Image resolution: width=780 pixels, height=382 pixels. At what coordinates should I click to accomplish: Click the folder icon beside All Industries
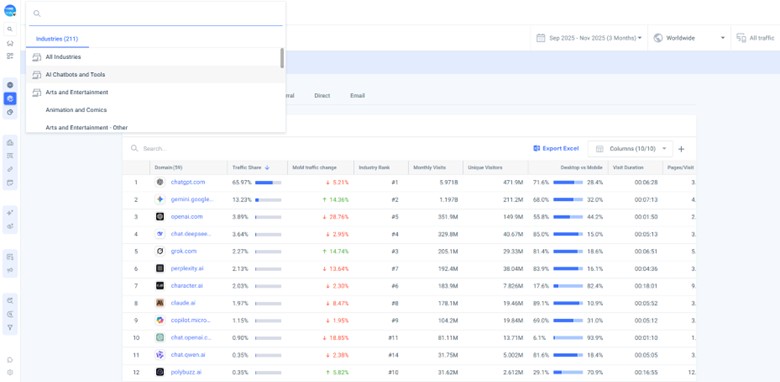point(36,57)
